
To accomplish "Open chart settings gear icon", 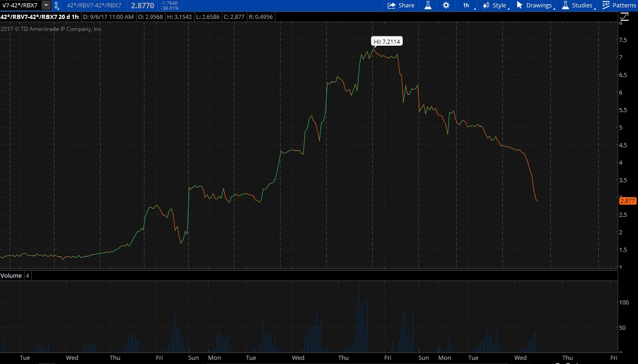I will (446, 6).
